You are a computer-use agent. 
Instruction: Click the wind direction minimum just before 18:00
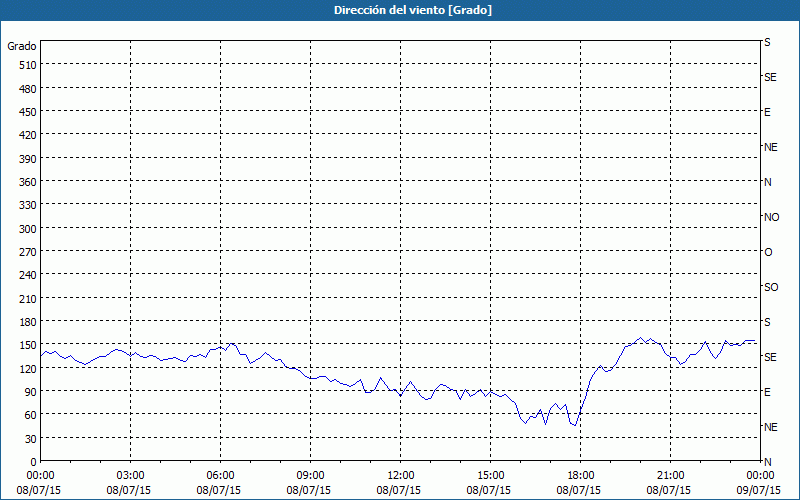click(575, 425)
